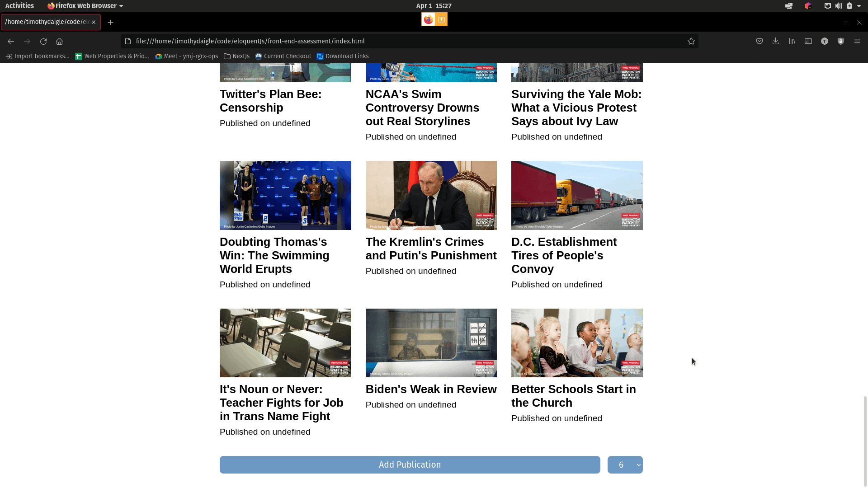Open the Library history icon
Image resolution: width=868 pixels, height=488 pixels.
click(x=792, y=41)
